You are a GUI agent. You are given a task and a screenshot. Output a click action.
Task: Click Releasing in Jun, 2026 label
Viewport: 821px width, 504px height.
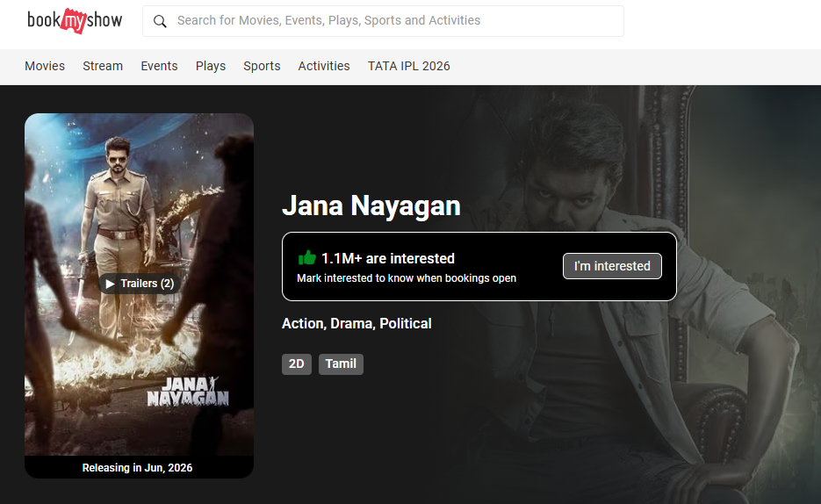click(x=137, y=467)
